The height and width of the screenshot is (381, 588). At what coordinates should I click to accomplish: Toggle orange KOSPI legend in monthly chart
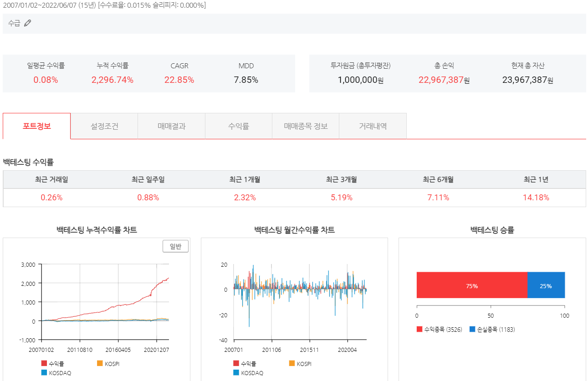[x=301, y=364]
